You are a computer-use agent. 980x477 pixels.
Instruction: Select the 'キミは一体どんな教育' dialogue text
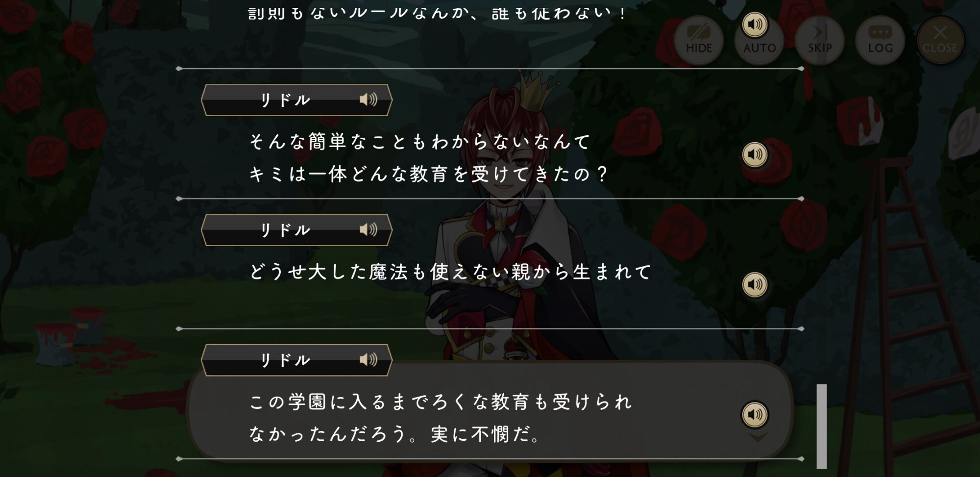[429, 174]
